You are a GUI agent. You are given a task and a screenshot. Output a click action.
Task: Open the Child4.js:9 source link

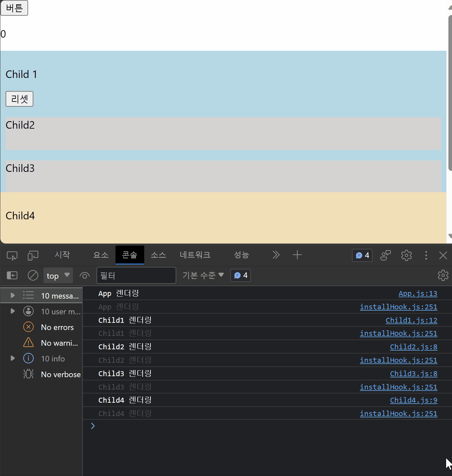tap(413, 400)
